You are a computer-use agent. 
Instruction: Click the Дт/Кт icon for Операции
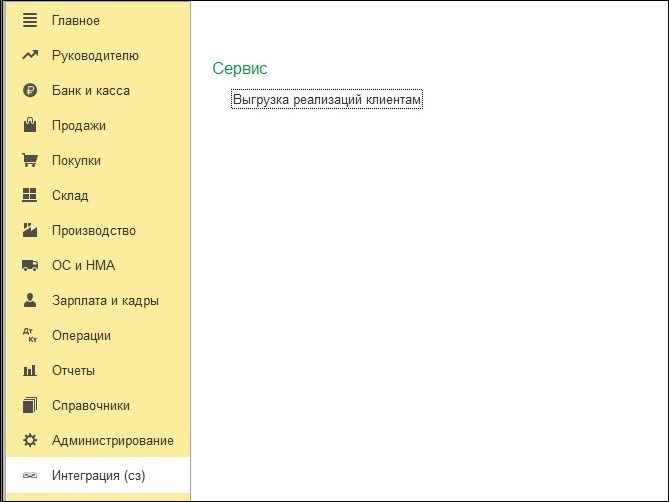[30, 336]
